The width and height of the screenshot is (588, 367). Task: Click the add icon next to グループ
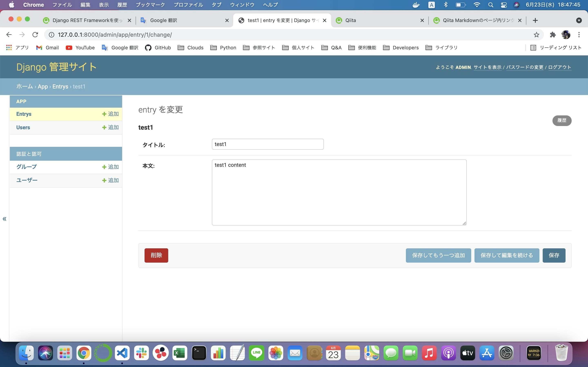[104, 167]
